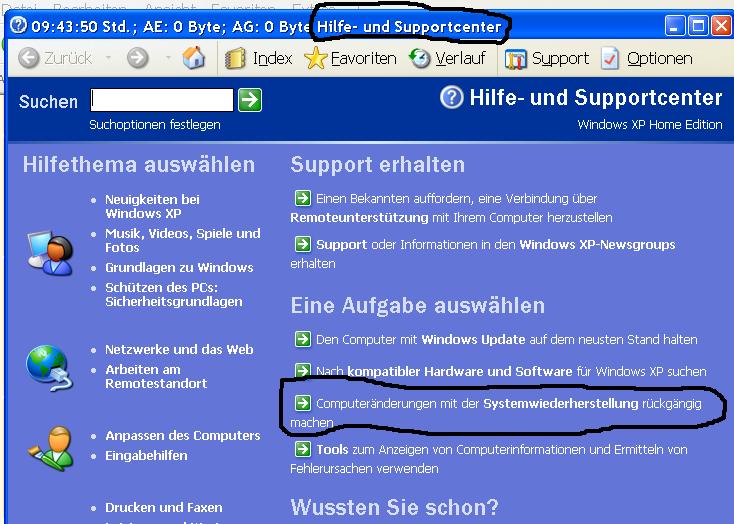
Task: Click the Verlauf toolbar label
Action: 461,59
